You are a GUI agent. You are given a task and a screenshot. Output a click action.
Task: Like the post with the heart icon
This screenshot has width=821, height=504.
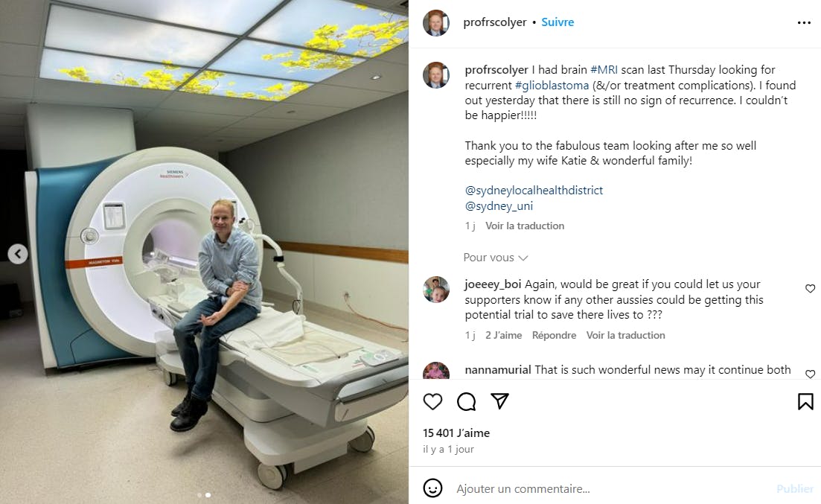click(x=432, y=402)
